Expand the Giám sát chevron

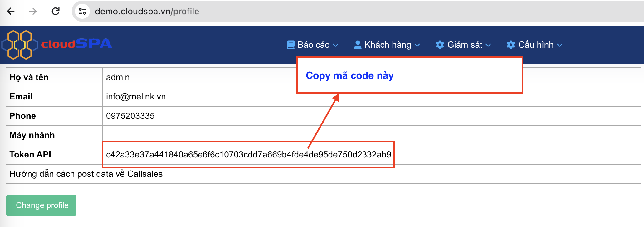[x=488, y=45]
